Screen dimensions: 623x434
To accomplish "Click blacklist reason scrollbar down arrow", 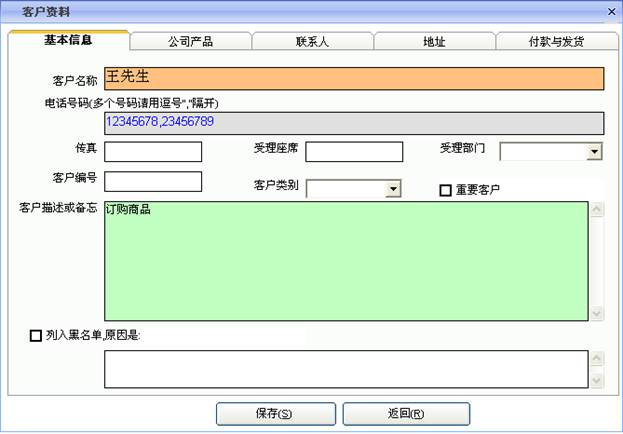I will pos(597,380).
